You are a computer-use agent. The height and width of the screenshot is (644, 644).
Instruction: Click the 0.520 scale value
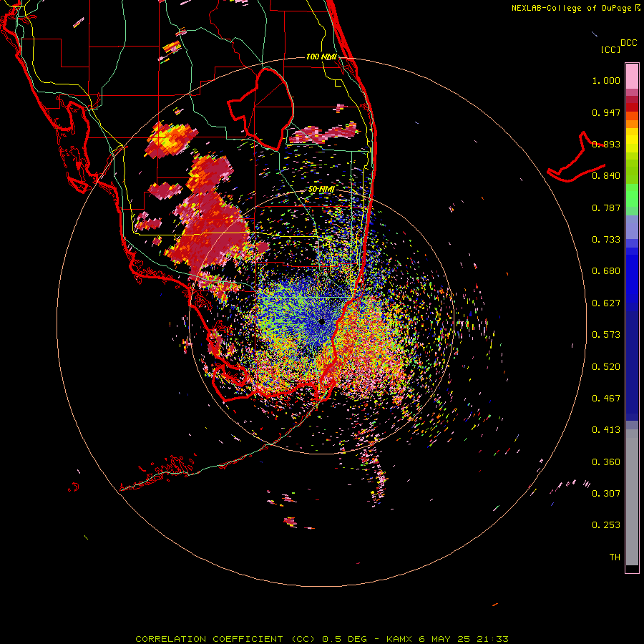point(606,367)
